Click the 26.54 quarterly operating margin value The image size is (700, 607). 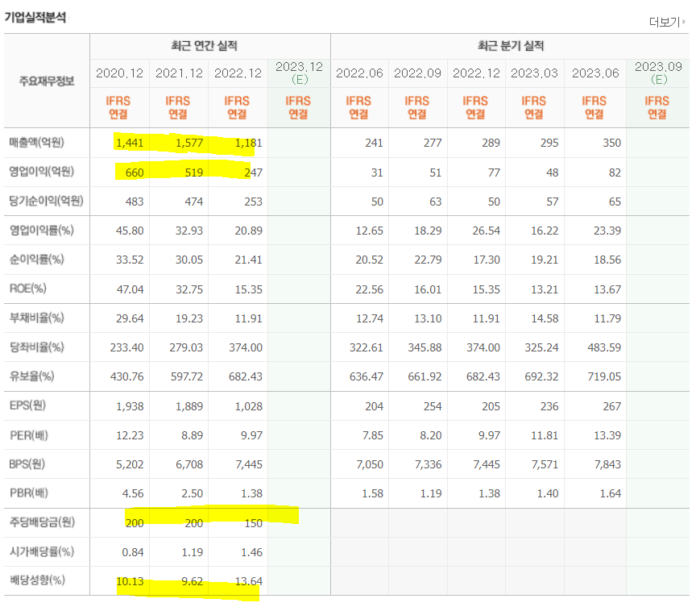point(487,231)
